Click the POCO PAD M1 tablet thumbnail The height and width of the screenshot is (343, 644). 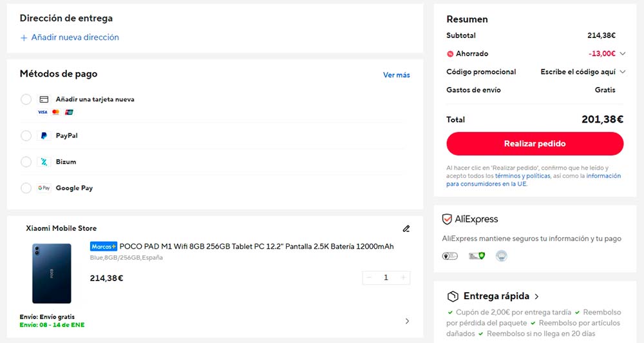[52, 273]
